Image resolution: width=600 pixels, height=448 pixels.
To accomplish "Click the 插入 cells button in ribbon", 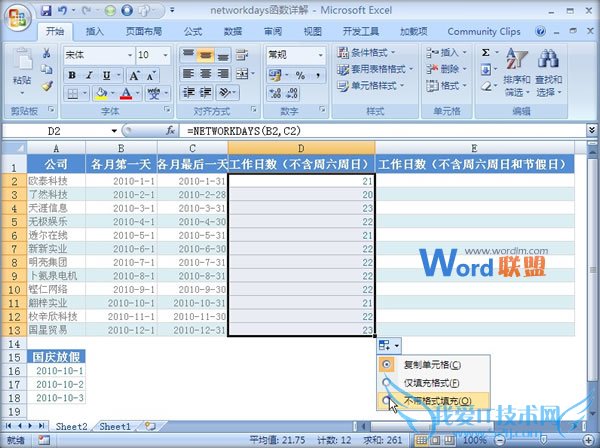I will [x=446, y=52].
